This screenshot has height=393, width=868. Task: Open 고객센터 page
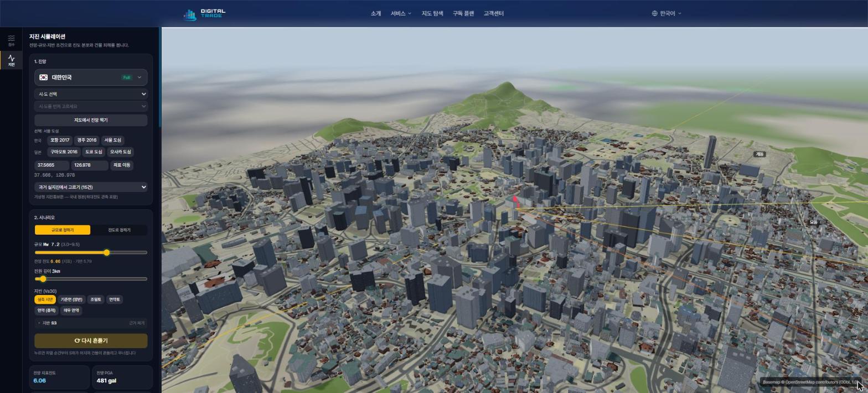click(493, 13)
